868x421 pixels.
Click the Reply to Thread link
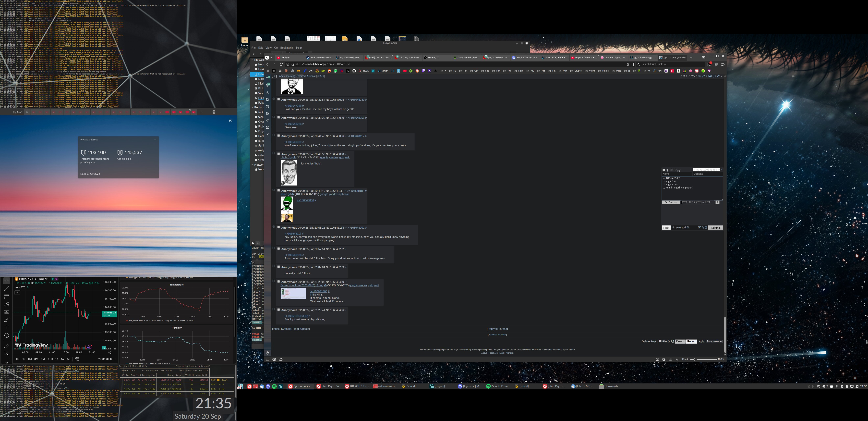tap(497, 329)
